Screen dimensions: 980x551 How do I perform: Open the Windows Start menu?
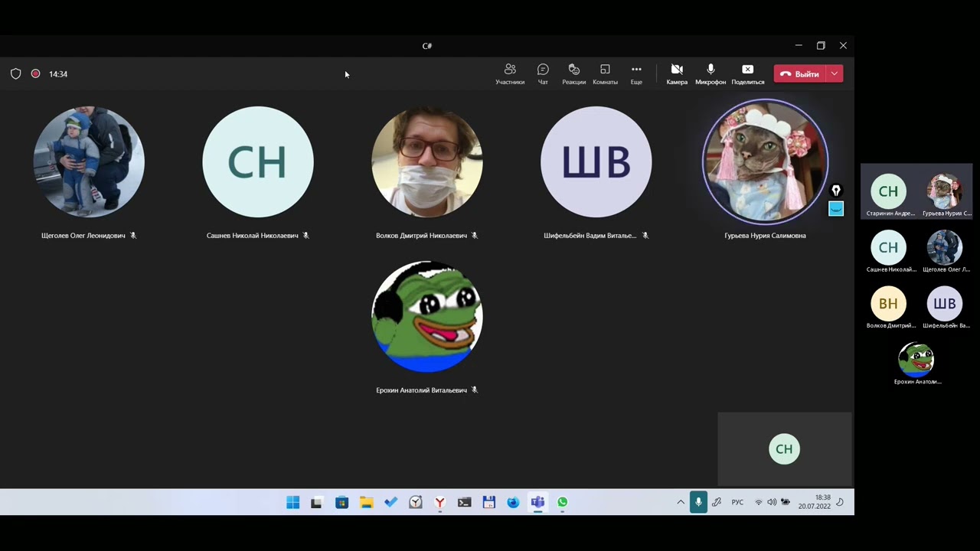click(293, 502)
